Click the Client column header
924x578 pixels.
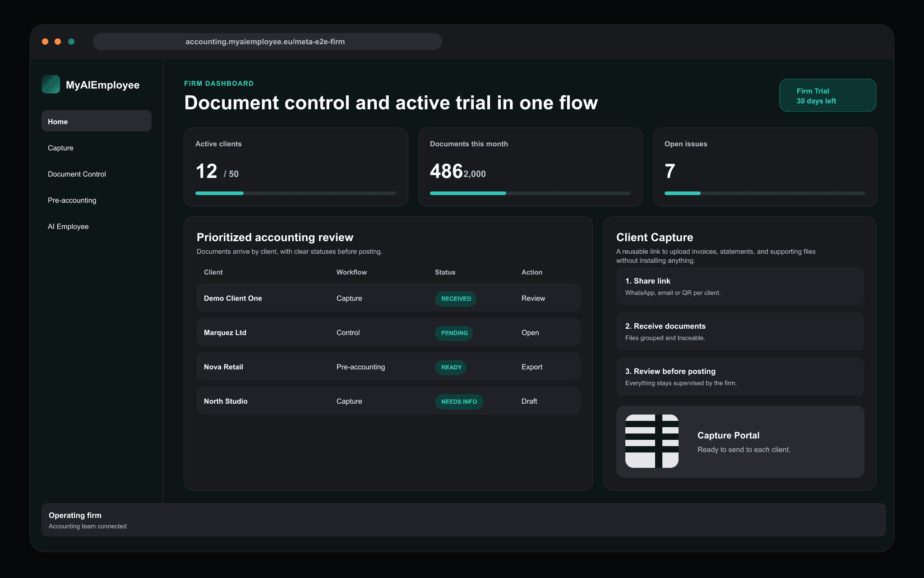(x=213, y=272)
